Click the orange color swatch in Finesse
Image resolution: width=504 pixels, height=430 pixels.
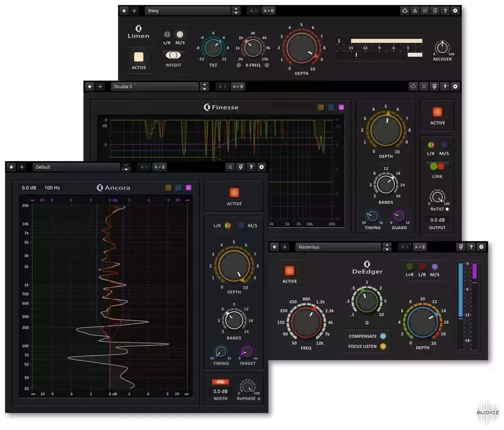321,107
